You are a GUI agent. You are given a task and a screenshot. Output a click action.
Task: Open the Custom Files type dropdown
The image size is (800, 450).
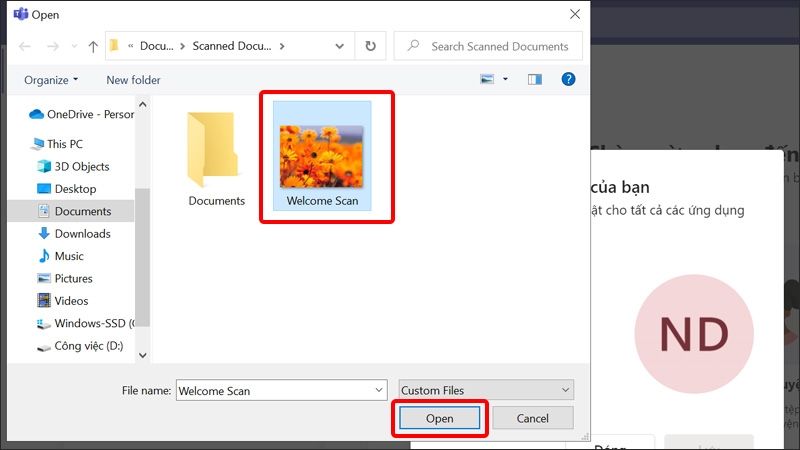pyautogui.click(x=486, y=390)
